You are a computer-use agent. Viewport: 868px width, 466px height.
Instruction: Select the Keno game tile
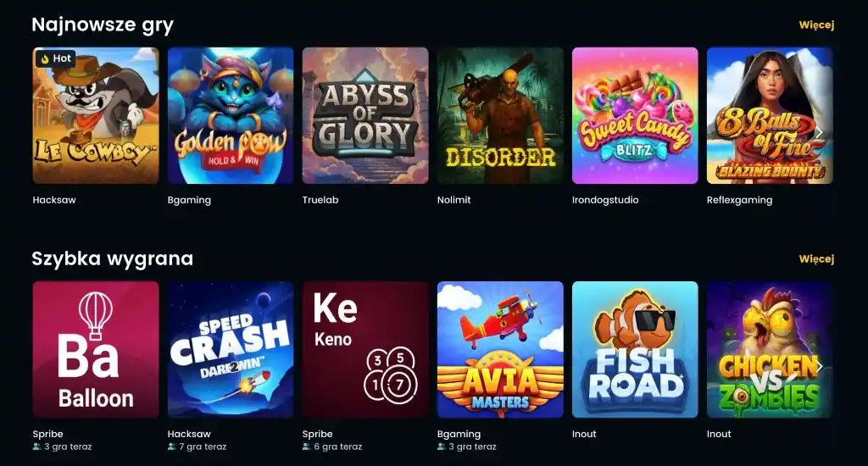pyautogui.click(x=365, y=350)
